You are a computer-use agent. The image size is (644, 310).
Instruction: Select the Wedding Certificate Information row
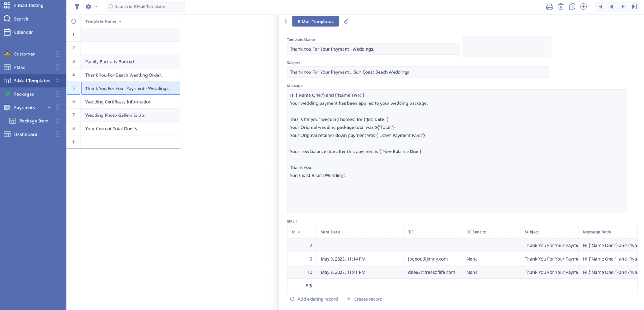coord(119,102)
